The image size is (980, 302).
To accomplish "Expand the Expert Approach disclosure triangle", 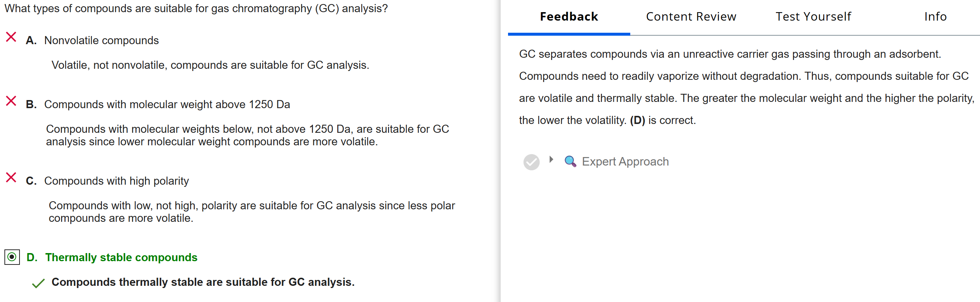I will coord(551,160).
